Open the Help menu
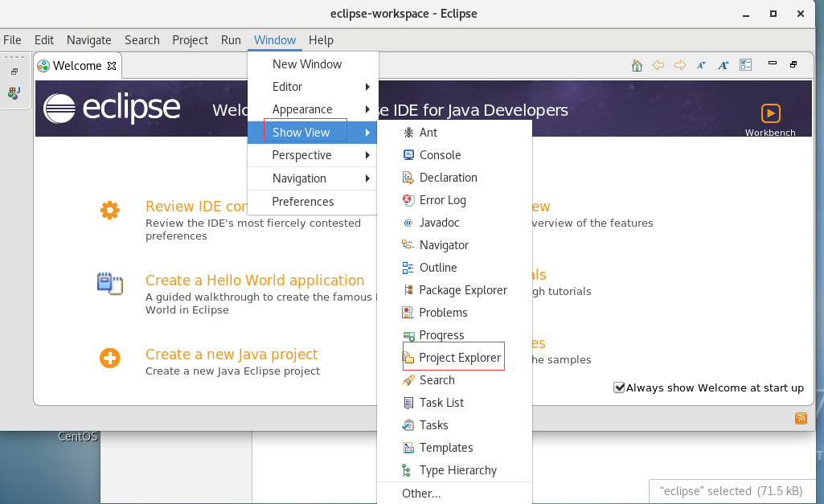The height and width of the screenshot is (504, 824). 321,40
